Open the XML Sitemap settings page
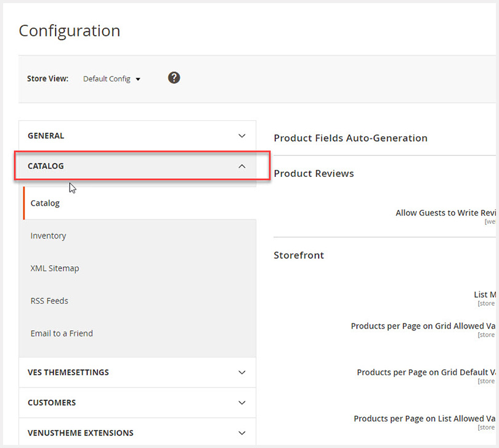Viewport: 499px width, 448px height. tap(55, 268)
